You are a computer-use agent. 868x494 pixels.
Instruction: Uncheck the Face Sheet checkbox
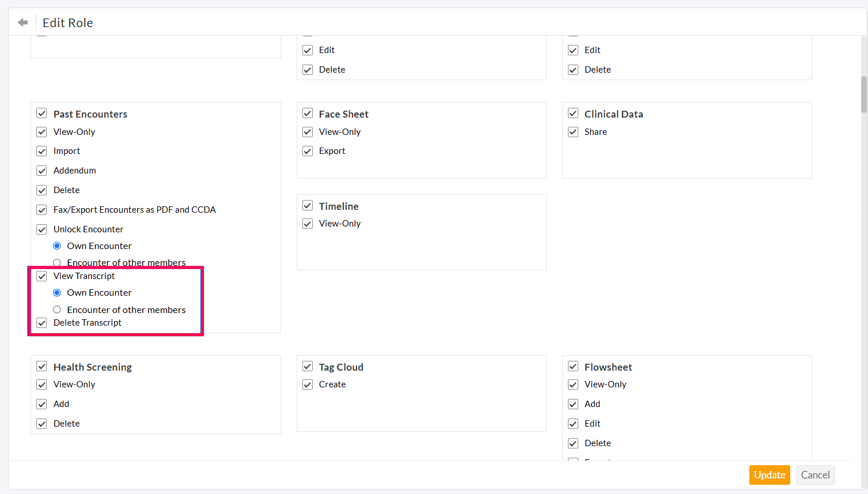pyautogui.click(x=308, y=114)
